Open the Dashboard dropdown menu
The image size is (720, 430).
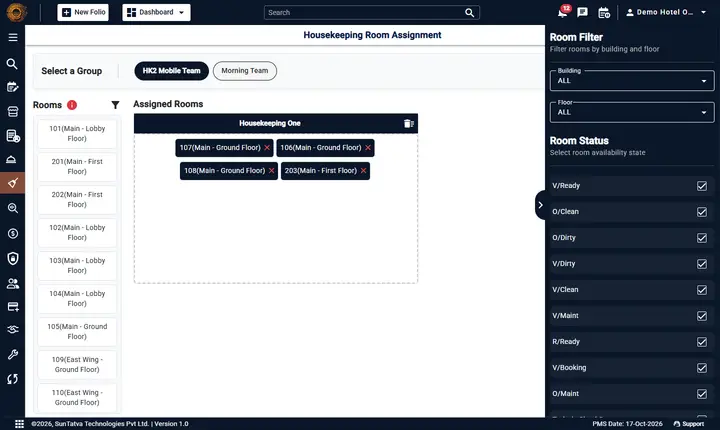click(156, 12)
